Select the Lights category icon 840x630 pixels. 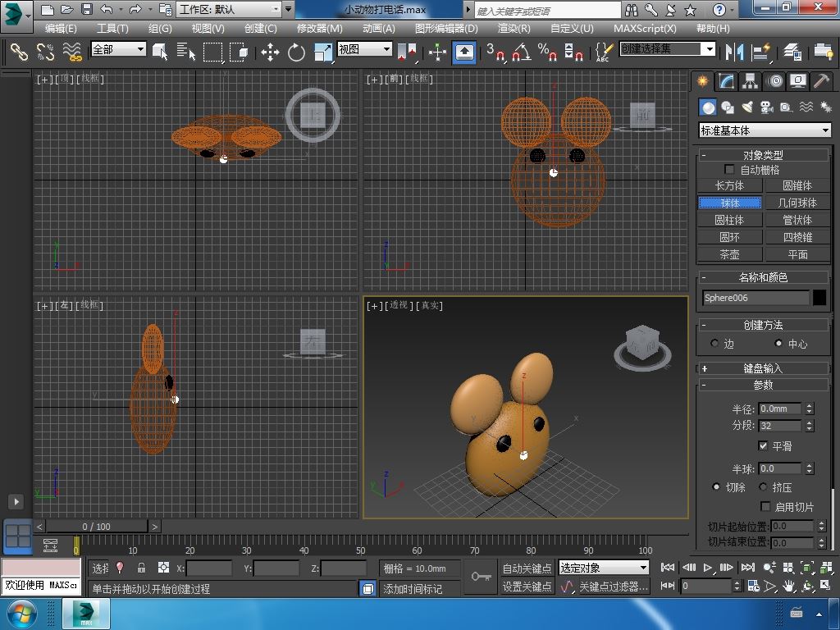click(747, 107)
